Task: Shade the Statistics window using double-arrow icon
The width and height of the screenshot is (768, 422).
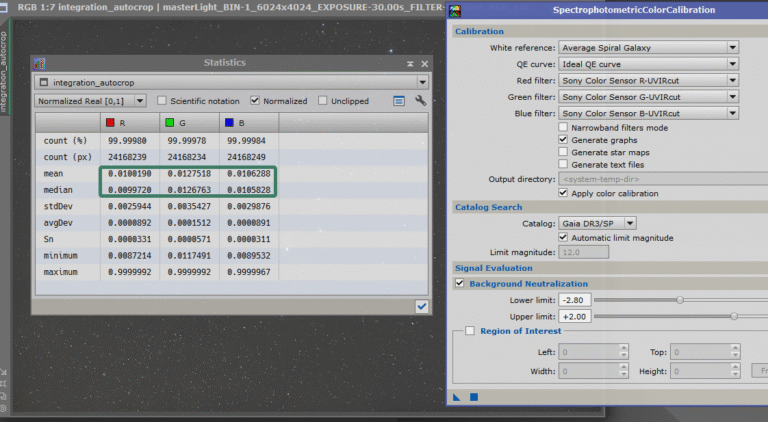Action: tap(410, 63)
